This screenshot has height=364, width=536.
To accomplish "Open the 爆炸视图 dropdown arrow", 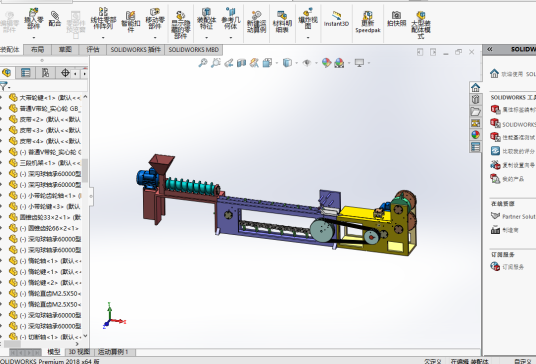I will 308,37.
